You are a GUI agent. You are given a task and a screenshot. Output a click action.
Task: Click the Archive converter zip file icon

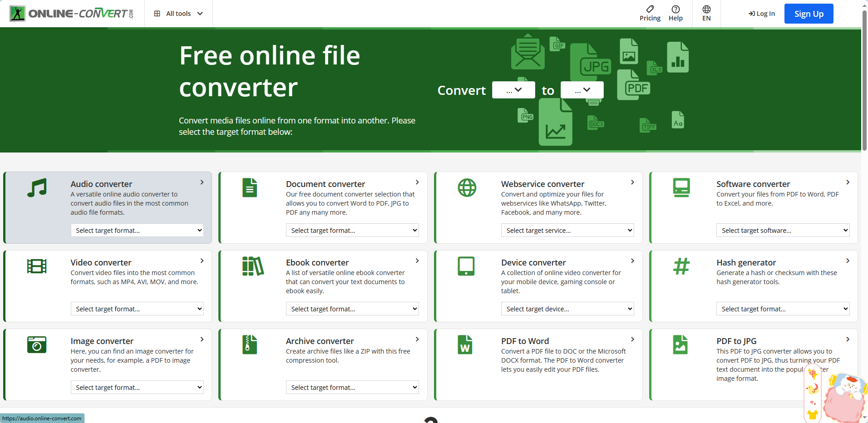click(x=249, y=344)
